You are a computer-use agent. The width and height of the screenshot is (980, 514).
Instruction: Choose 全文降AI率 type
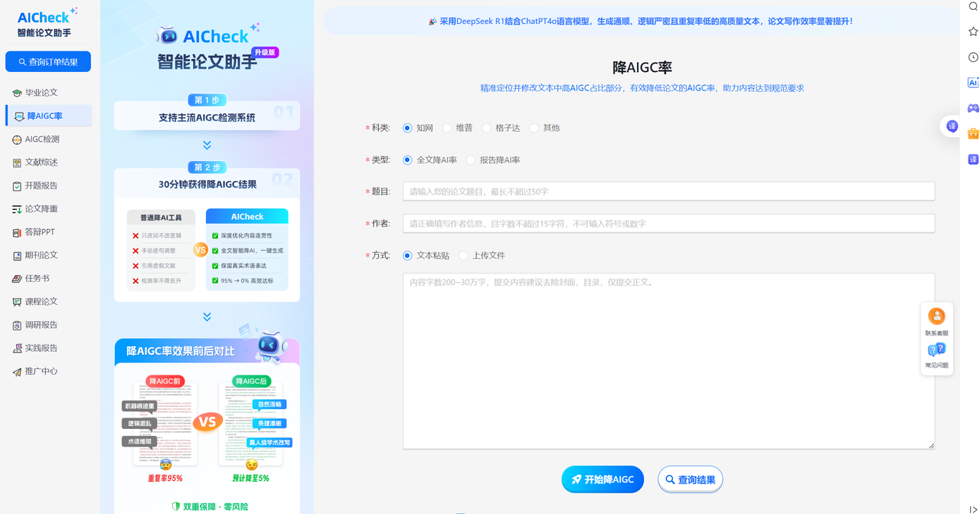click(x=407, y=160)
